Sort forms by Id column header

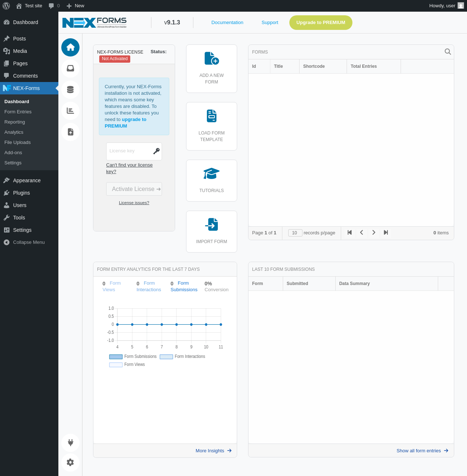pyautogui.click(x=259, y=66)
